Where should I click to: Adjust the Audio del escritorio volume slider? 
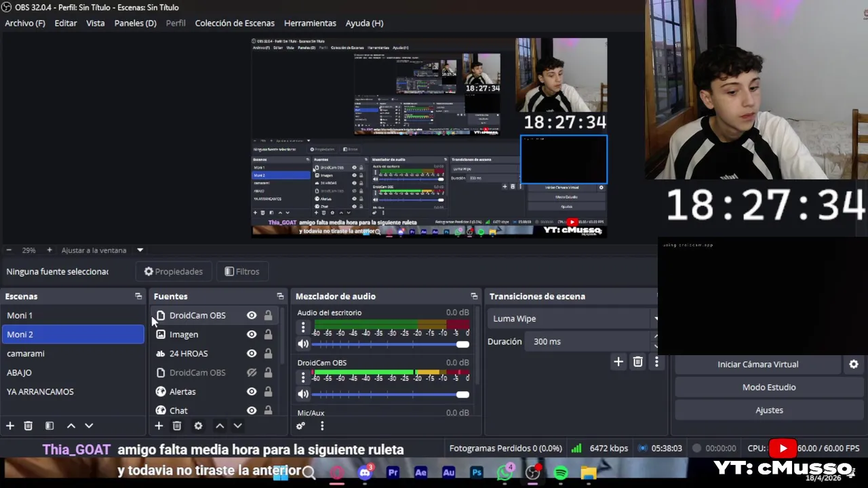391,344
